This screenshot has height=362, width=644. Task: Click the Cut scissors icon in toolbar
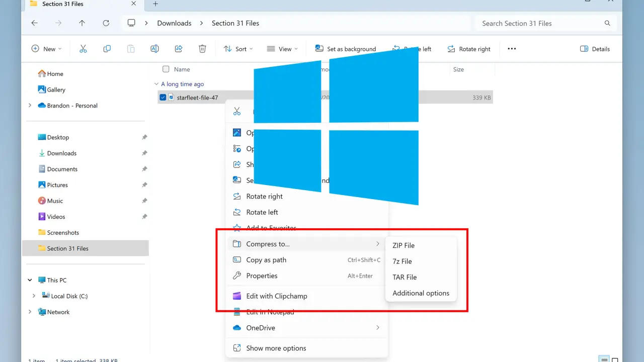pos(83,49)
